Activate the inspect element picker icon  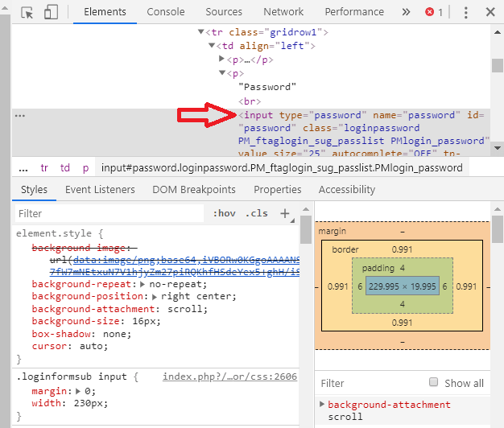(x=27, y=13)
